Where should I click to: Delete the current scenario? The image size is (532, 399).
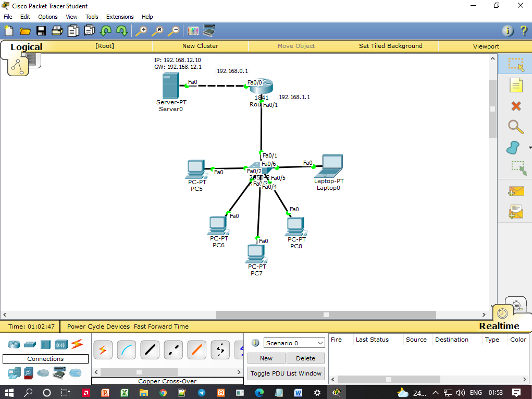(x=305, y=358)
